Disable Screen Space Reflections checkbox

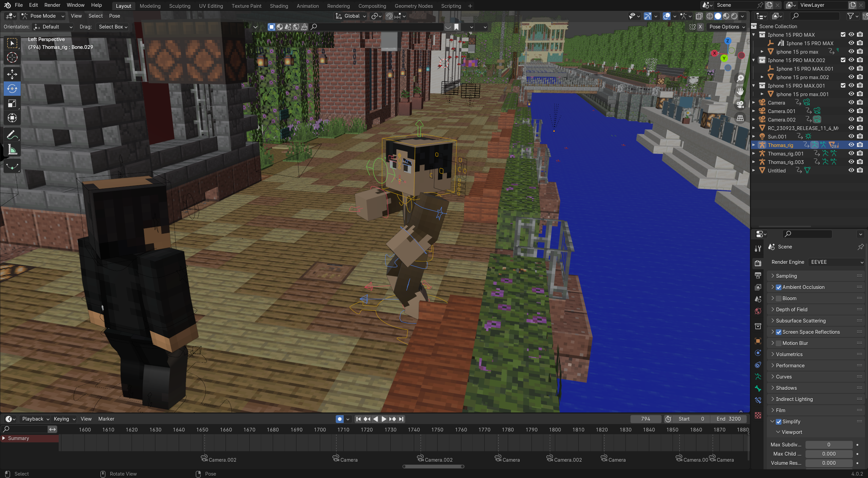tap(779, 332)
